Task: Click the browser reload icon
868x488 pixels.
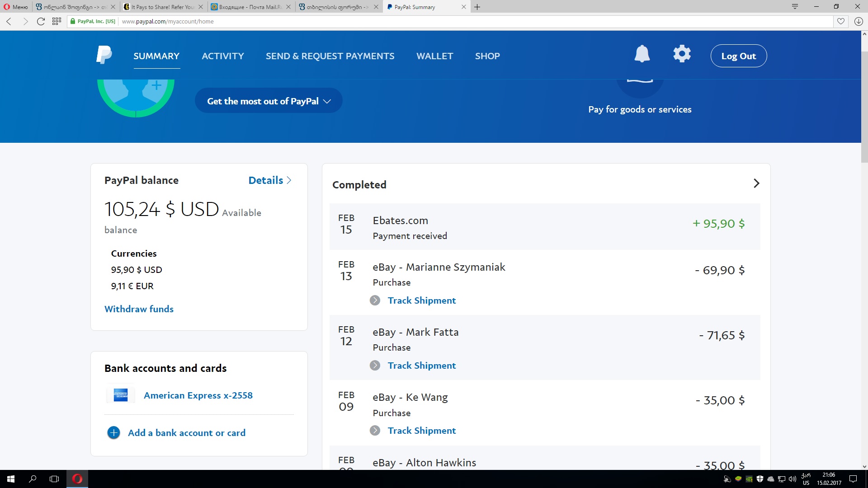Action: coord(41,21)
